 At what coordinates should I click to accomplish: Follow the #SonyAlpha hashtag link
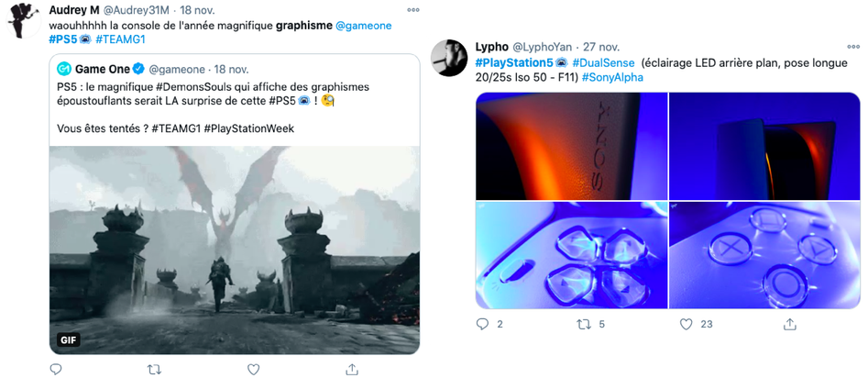[612, 78]
